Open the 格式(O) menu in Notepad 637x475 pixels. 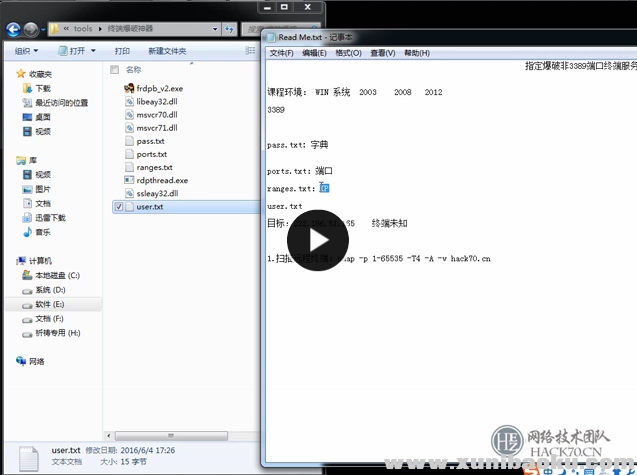(348, 53)
